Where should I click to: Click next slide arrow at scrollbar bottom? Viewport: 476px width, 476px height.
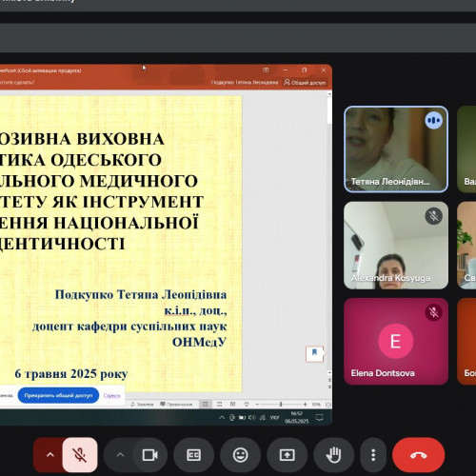(x=329, y=387)
